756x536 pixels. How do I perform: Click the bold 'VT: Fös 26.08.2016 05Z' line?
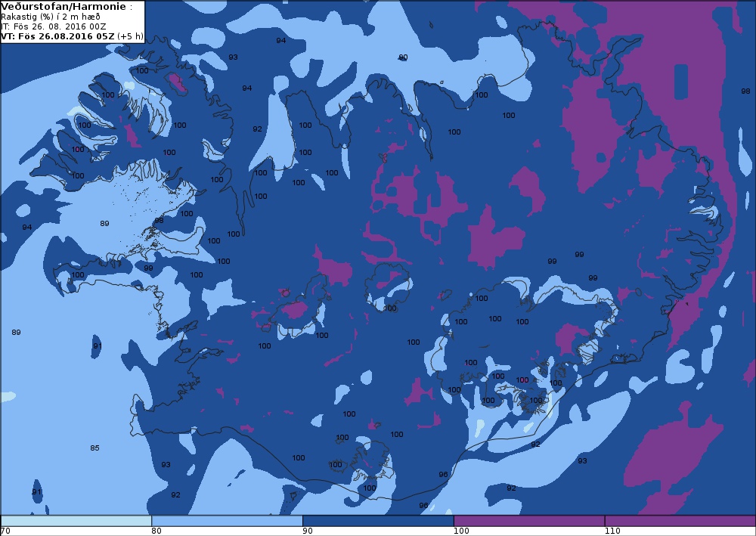coord(58,36)
